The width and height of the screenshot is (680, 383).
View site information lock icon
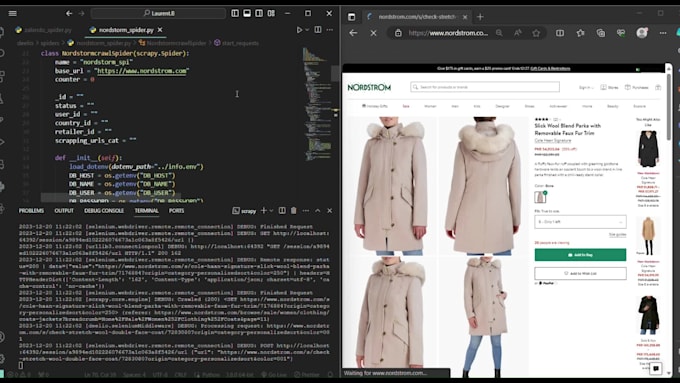[x=398, y=33]
